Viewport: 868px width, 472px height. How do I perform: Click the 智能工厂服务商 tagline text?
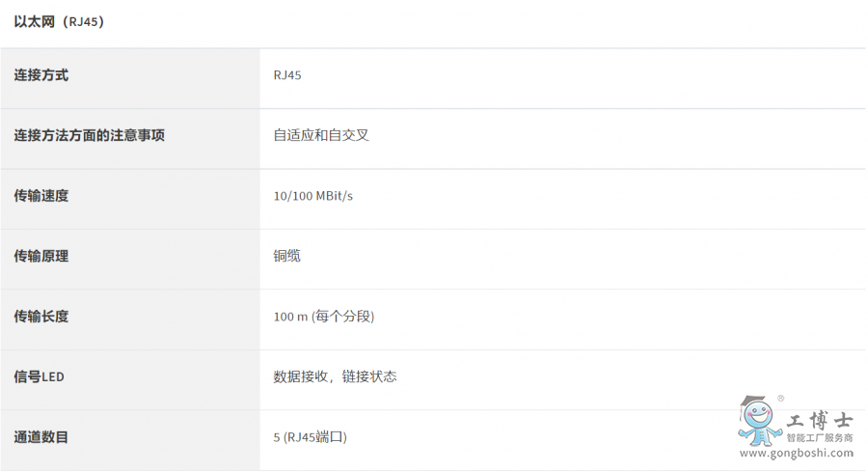(820, 438)
